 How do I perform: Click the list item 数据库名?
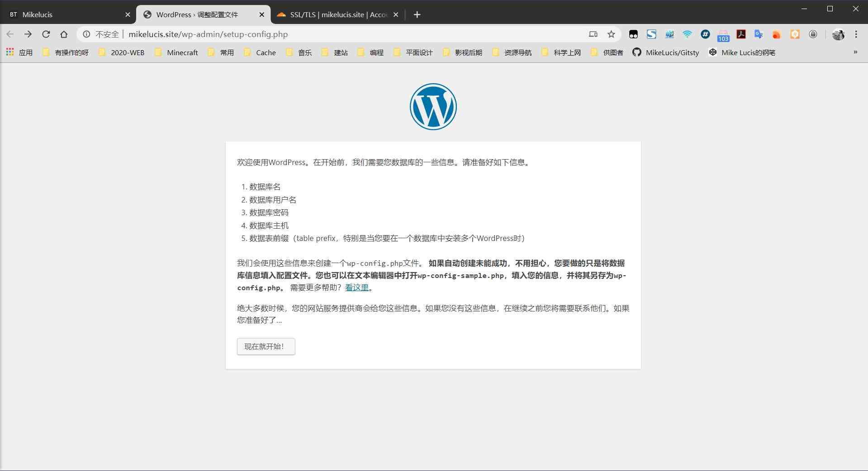click(265, 187)
